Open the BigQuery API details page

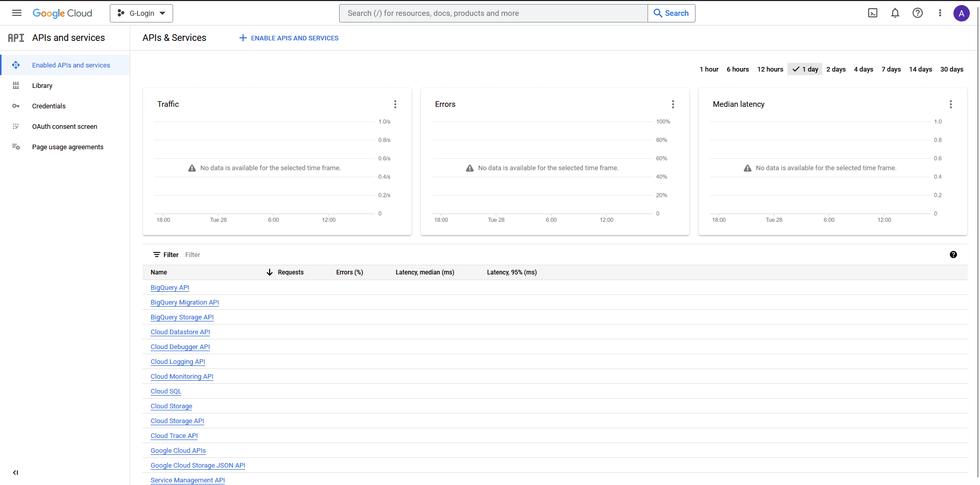pos(170,287)
